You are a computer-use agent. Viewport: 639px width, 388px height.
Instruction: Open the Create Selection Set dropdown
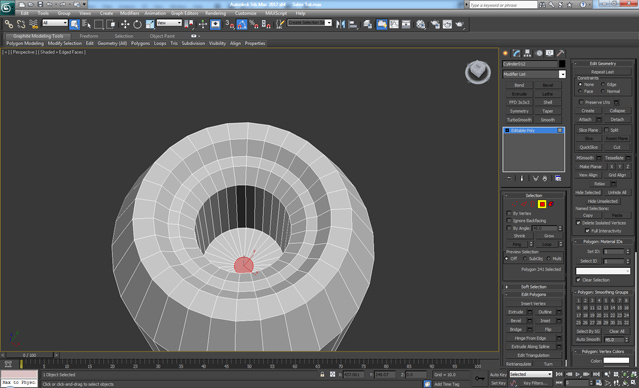coord(310,23)
